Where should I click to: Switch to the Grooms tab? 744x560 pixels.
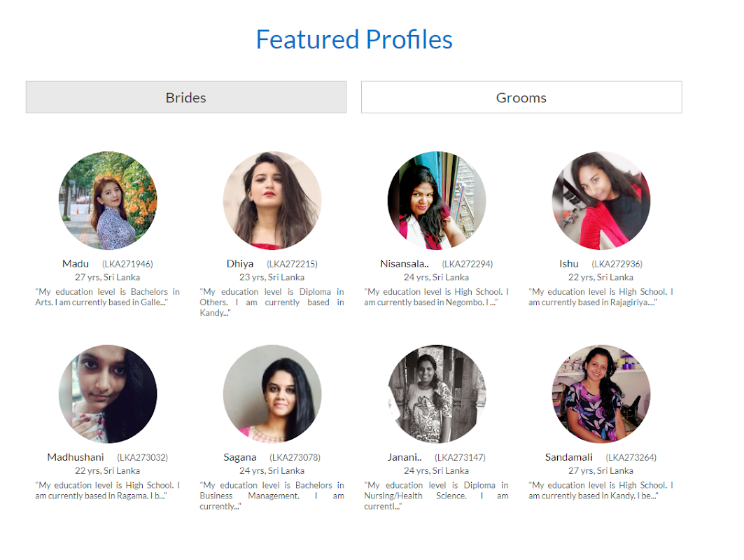tap(521, 97)
